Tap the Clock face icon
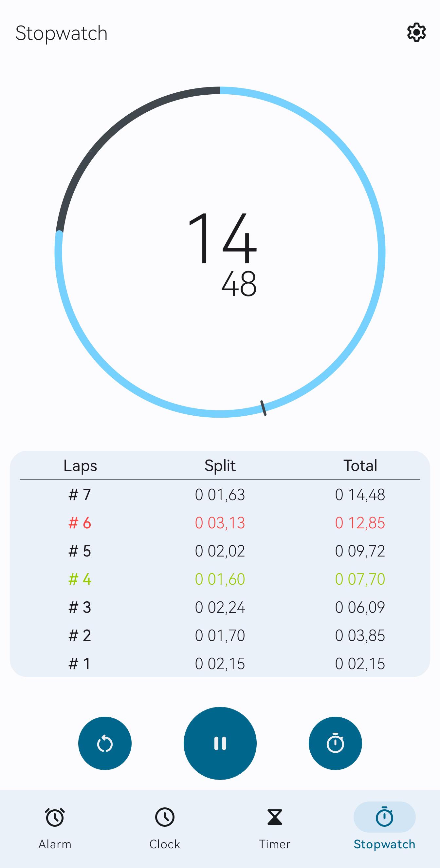This screenshot has height=868, width=440. point(165,817)
